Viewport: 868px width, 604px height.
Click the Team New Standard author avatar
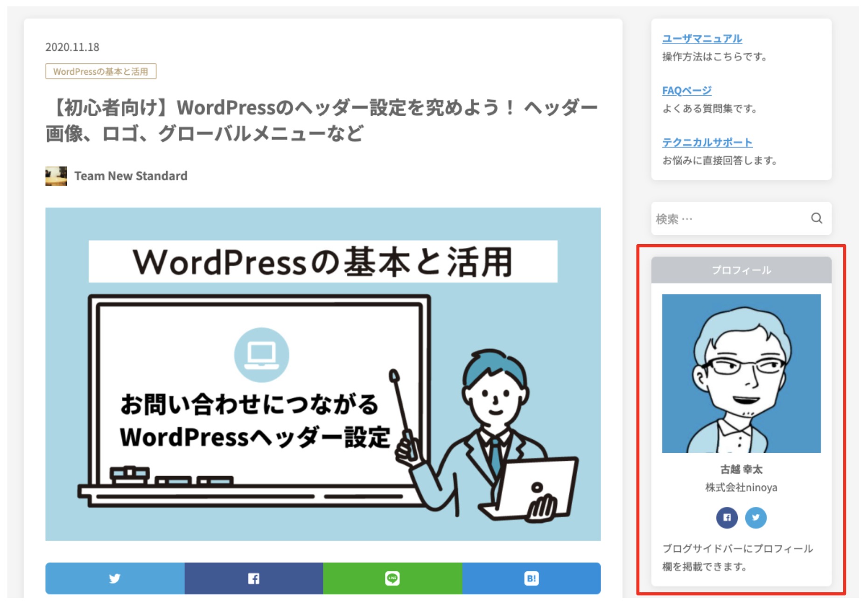(56, 176)
